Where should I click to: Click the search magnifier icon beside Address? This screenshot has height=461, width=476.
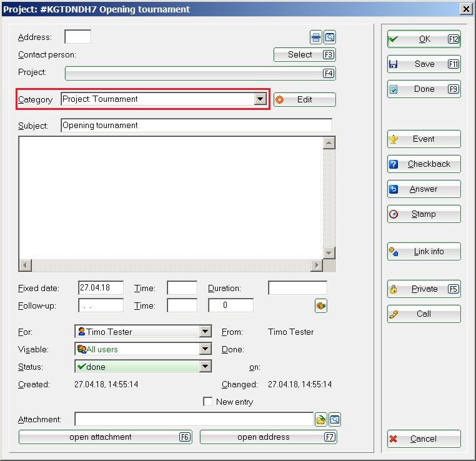[330, 37]
